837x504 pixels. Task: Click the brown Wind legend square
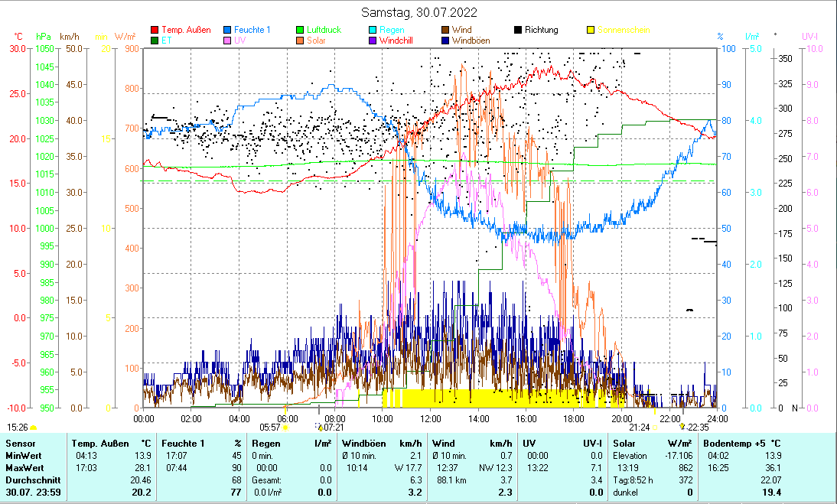[445, 31]
